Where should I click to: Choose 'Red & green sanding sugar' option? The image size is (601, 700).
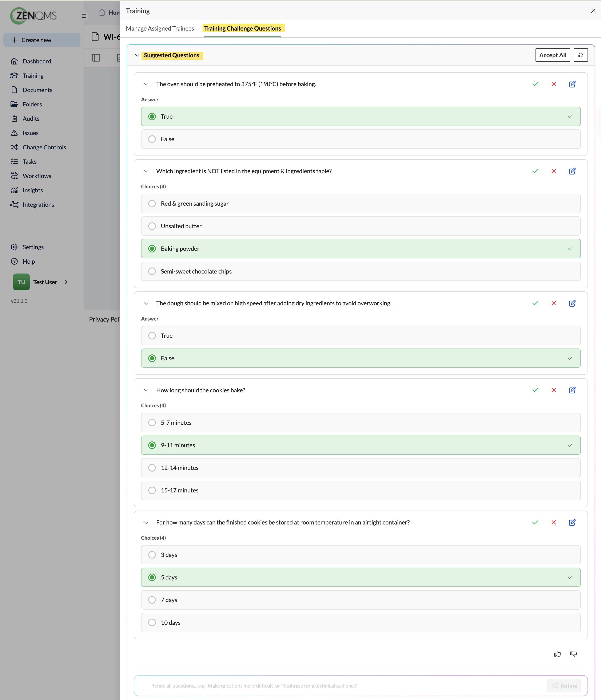[361, 204]
